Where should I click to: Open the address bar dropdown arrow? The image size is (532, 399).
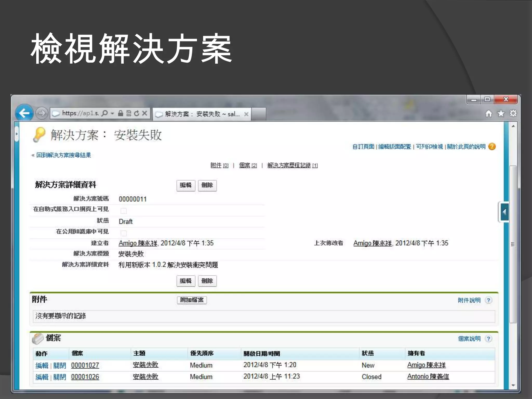click(x=112, y=113)
